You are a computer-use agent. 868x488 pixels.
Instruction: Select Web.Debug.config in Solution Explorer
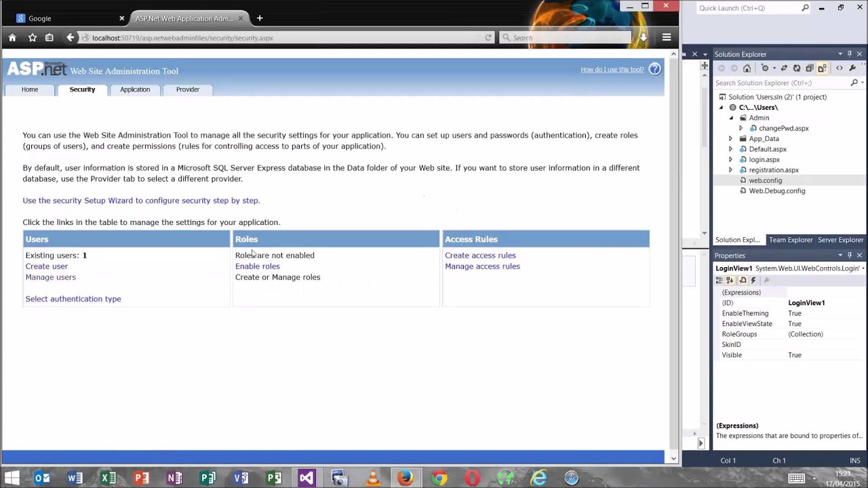tap(776, 191)
